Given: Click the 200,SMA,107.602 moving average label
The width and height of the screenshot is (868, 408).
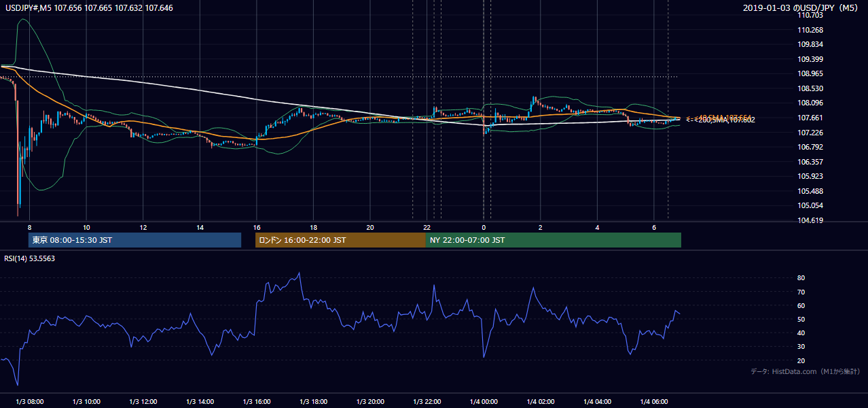Looking at the screenshot, I should pos(725,120).
